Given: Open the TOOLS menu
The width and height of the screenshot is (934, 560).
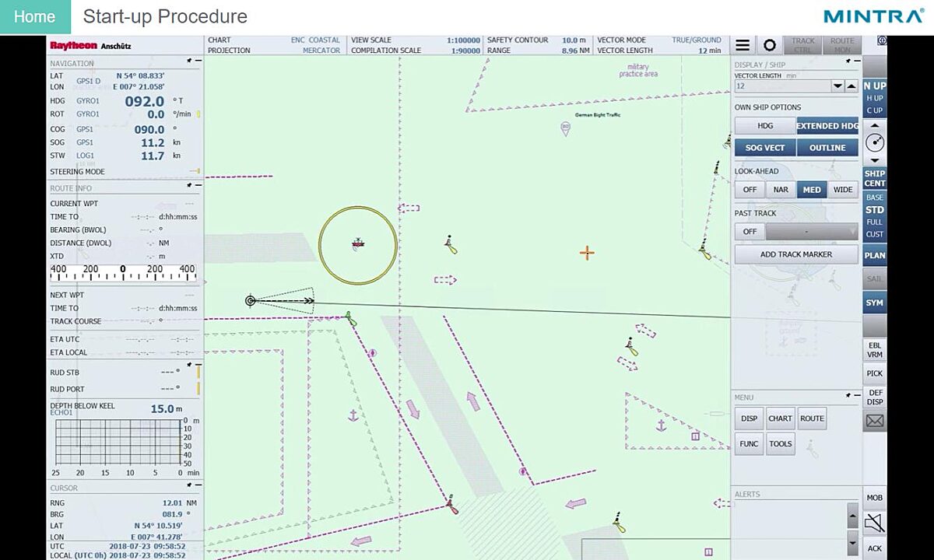Looking at the screenshot, I should pyautogui.click(x=780, y=444).
